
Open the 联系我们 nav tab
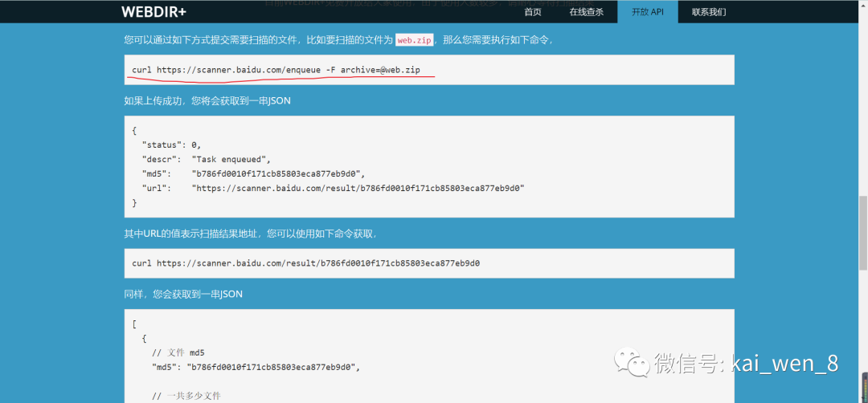(x=709, y=12)
